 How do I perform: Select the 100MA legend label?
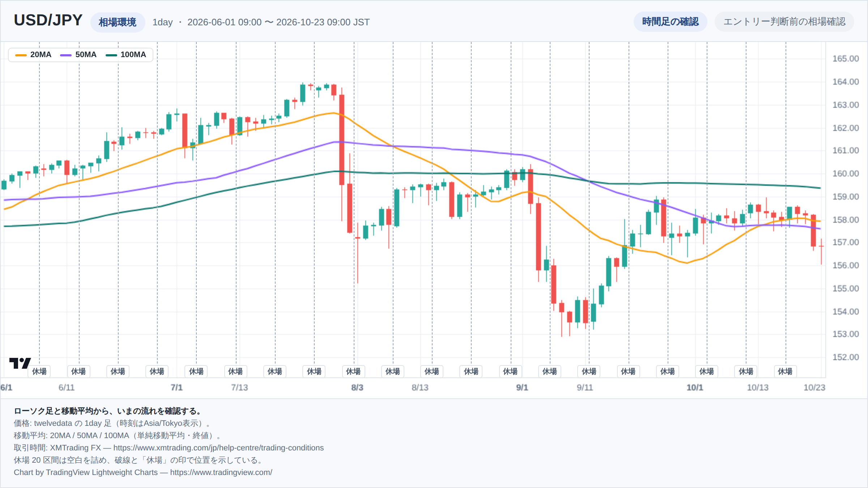pos(133,55)
